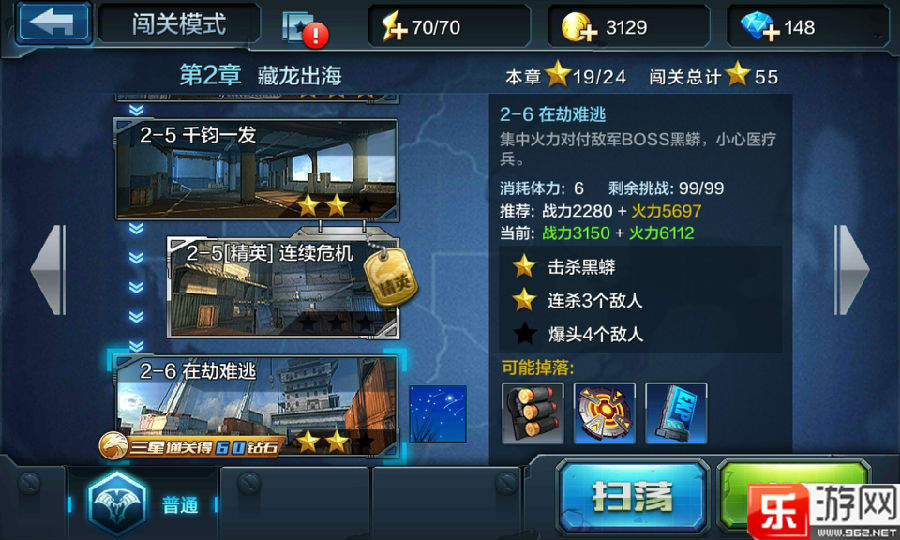Add gold coins with coin plus icon
Viewport: 900px width, 540px height.
click(580, 27)
